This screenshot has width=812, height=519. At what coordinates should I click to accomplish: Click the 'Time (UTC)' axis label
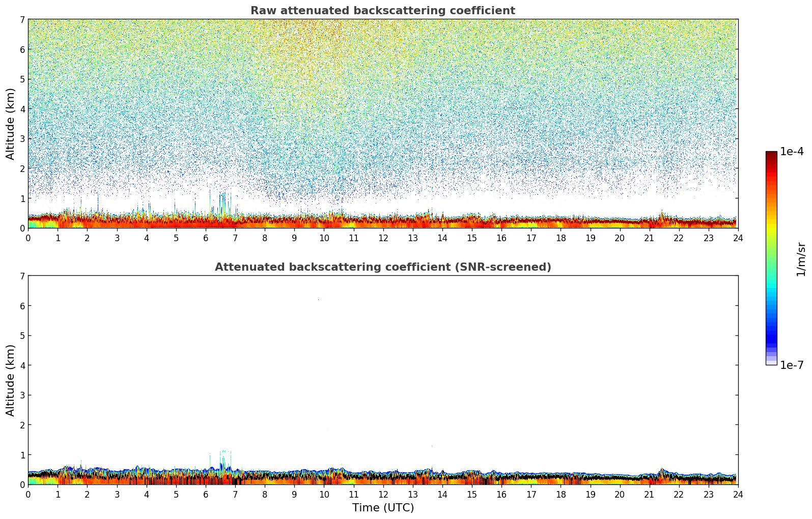click(383, 508)
